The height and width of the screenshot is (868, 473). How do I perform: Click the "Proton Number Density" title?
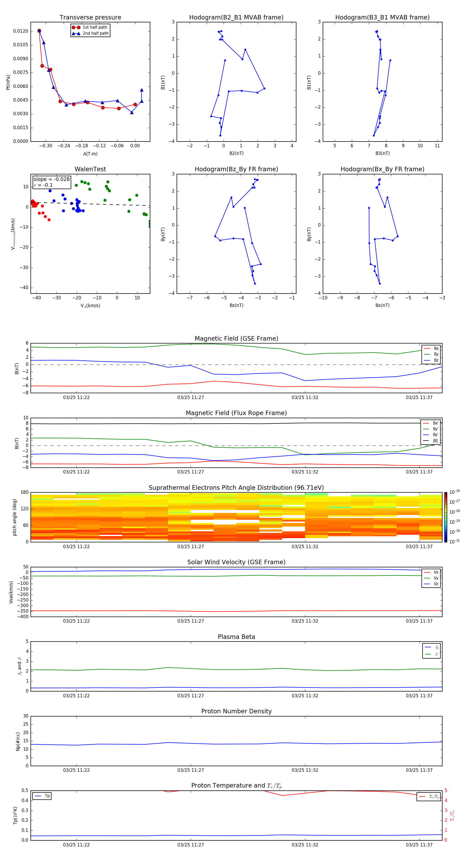coord(236,711)
